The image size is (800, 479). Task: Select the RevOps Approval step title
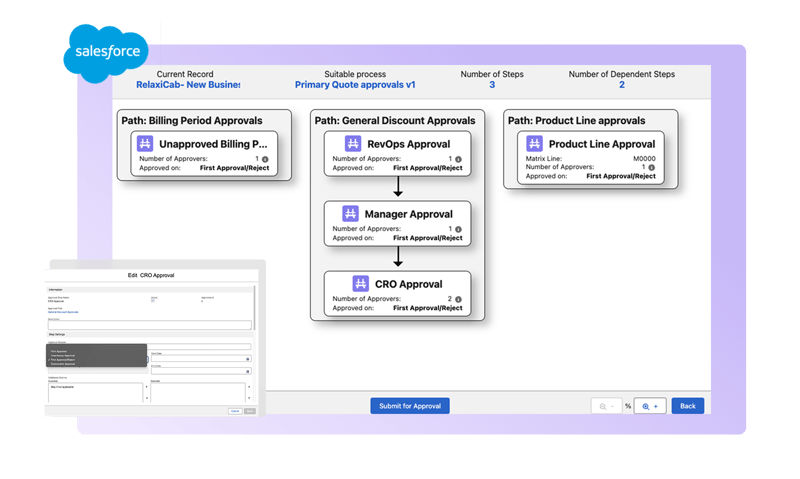click(x=409, y=144)
